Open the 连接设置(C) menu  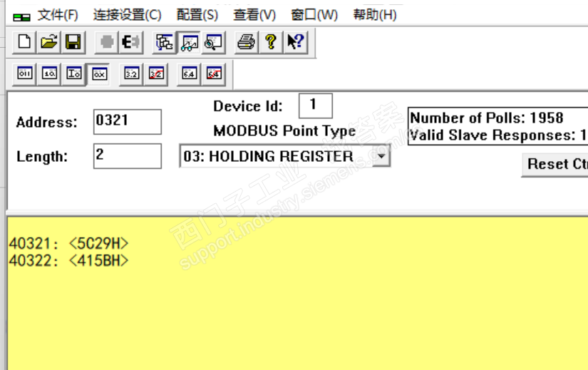coord(128,15)
